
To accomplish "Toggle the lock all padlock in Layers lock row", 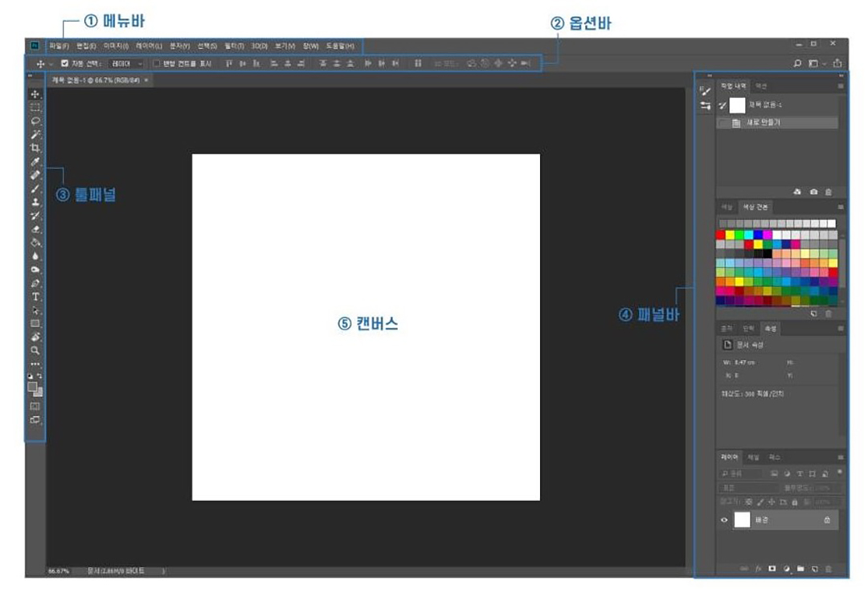I will pyautogui.click(x=795, y=502).
